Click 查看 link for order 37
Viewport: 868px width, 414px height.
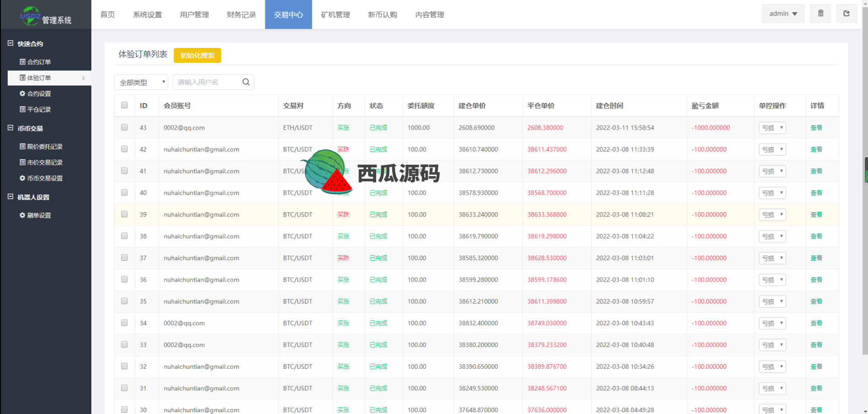[816, 258]
